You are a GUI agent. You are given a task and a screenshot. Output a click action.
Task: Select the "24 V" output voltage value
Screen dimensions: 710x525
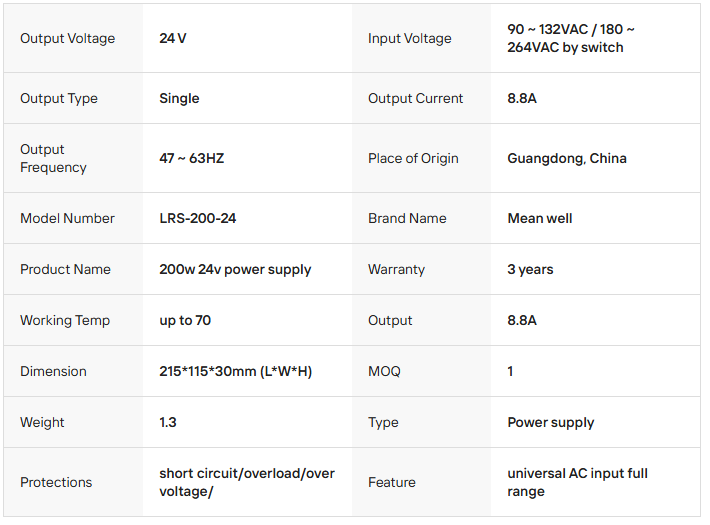coord(173,39)
